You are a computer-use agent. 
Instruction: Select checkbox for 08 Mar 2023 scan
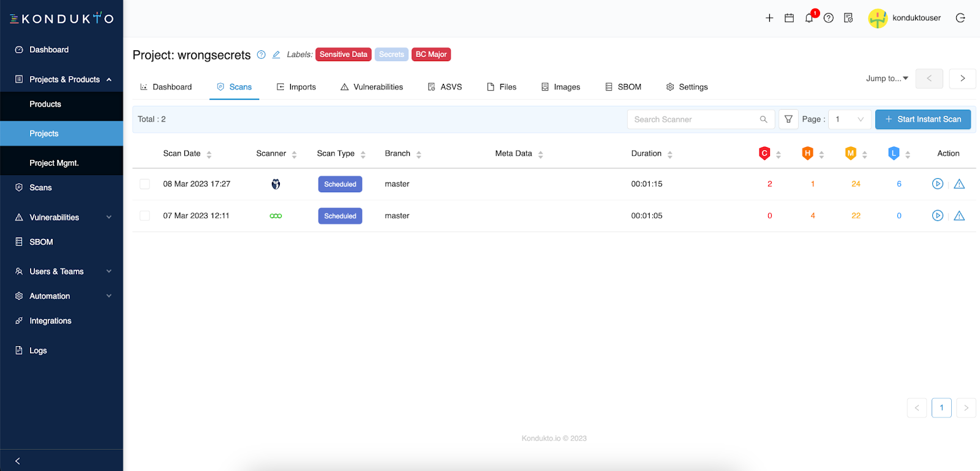[x=145, y=184]
